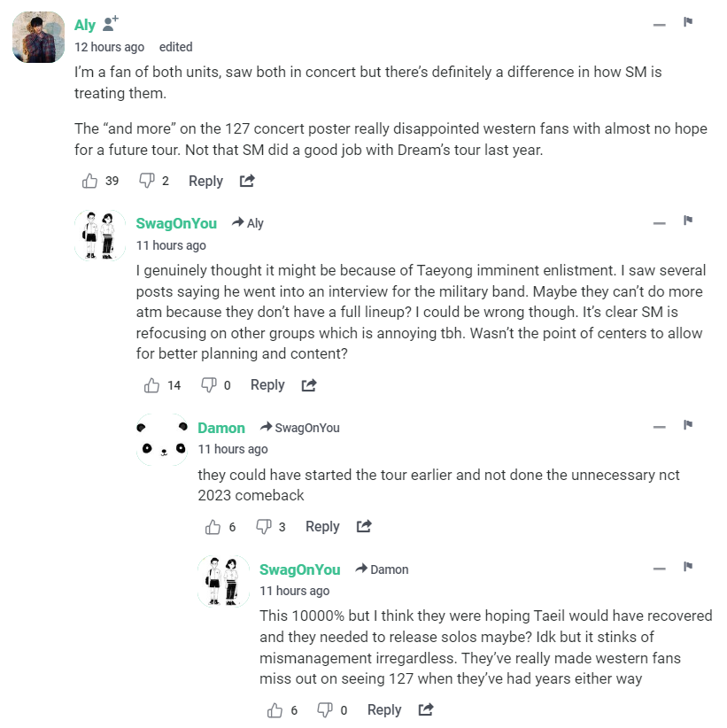This screenshot has width=727, height=728.
Task: Collapse Aly's comment thread
Action: (659, 25)
